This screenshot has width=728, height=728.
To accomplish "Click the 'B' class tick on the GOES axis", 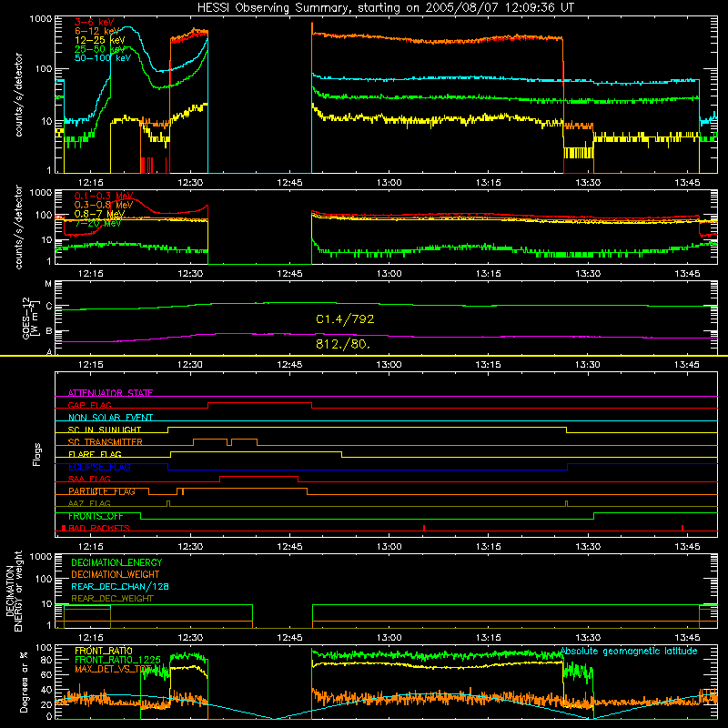I will click(49, 331).
